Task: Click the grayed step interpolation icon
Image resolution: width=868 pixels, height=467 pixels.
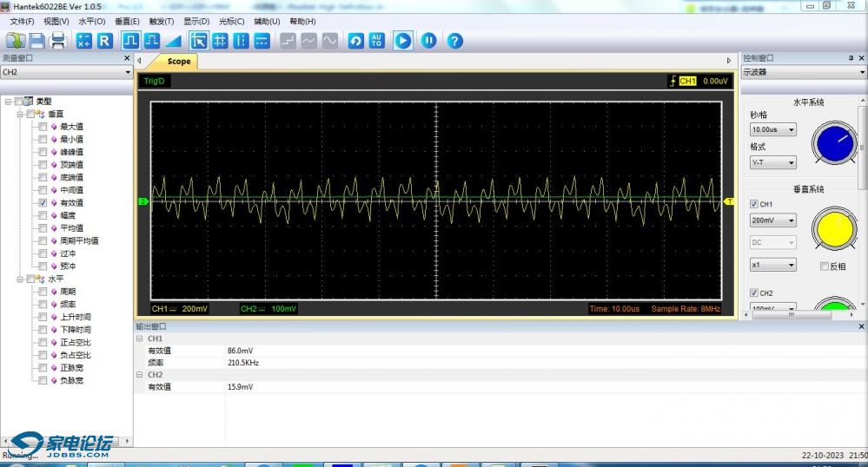Action: click(x=288, y=41)
